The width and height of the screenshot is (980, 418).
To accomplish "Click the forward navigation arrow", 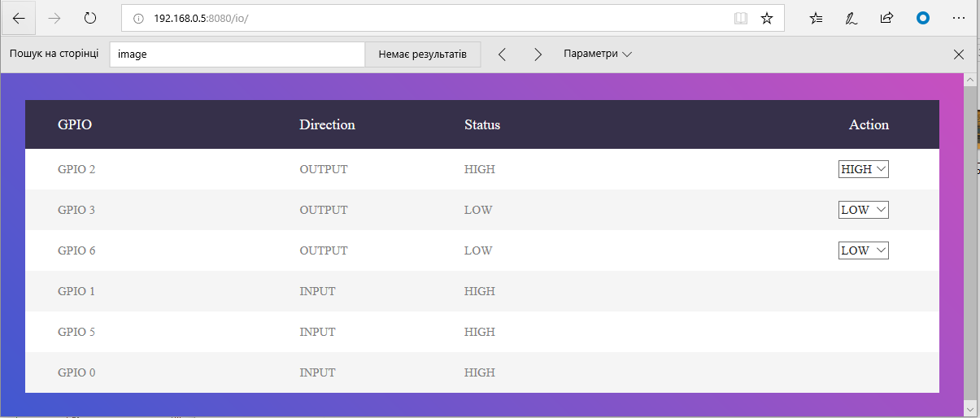I will (x=54, y=18).
